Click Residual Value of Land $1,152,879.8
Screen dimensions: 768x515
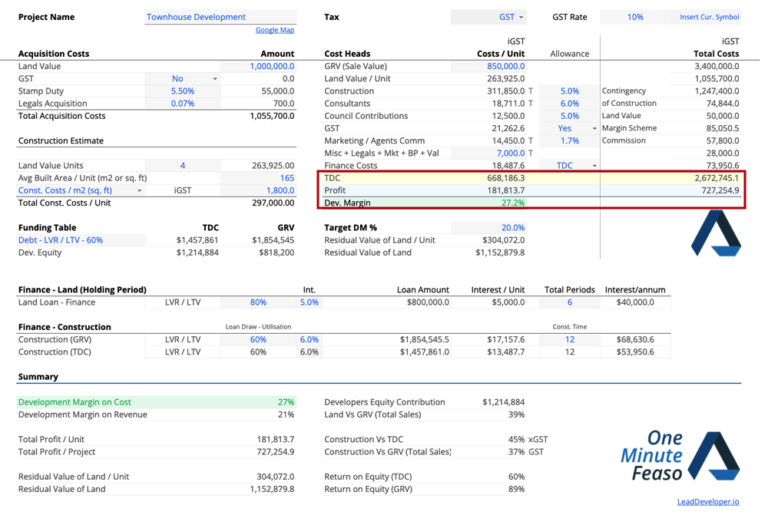[x=500, y=253]
